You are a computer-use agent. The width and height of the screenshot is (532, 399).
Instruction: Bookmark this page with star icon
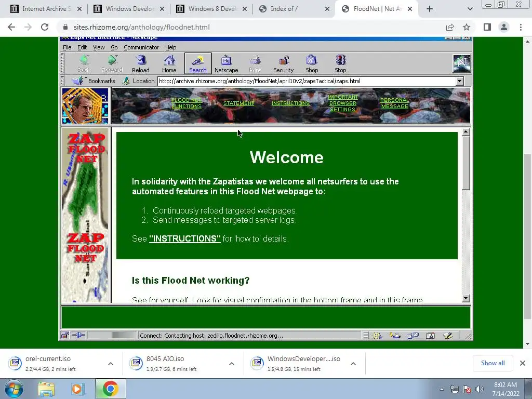tap(467, 27)
